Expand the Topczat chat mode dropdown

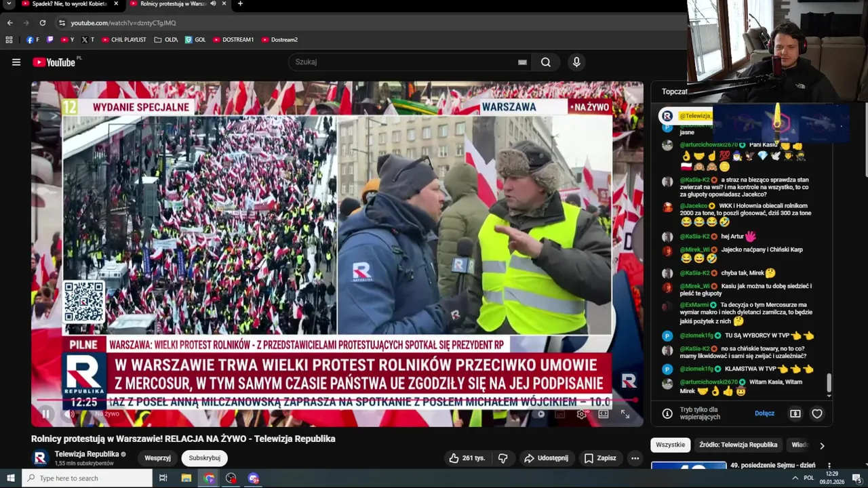tap(675, 91)
